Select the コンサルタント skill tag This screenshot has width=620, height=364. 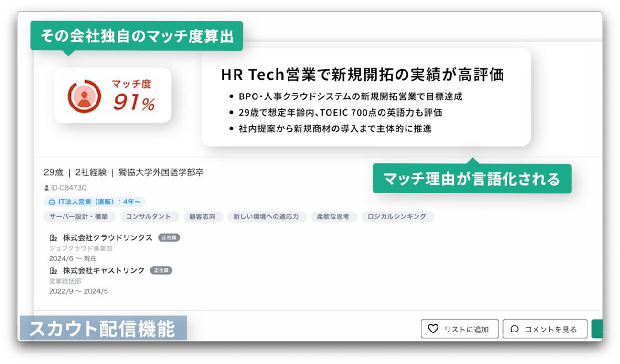[x=148, y=217]
